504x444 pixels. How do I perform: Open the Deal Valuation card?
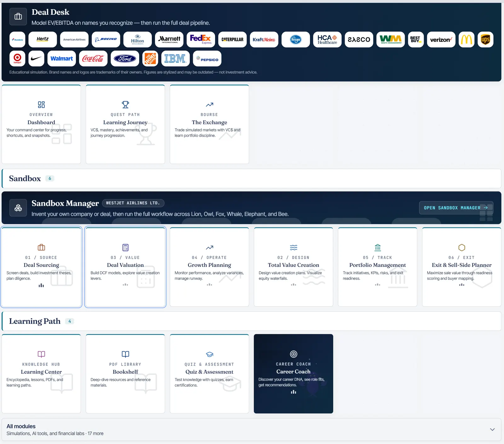tap(125, 267)
